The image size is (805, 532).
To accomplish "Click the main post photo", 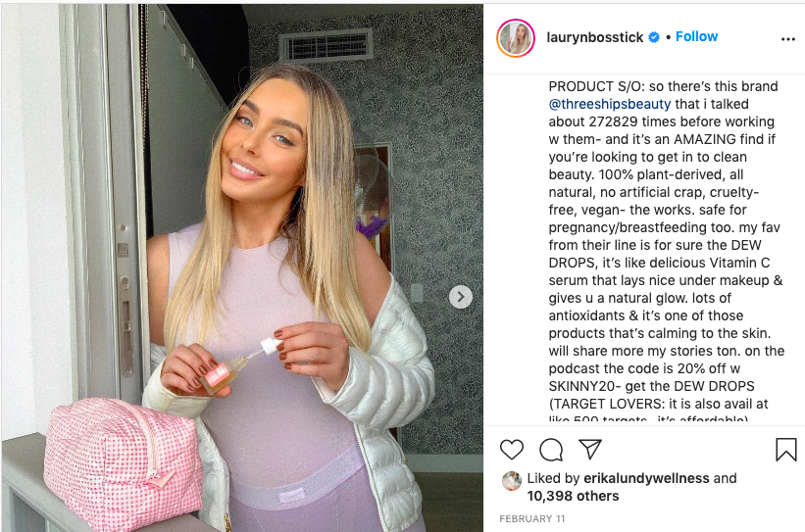I will (x=242, y=267).
